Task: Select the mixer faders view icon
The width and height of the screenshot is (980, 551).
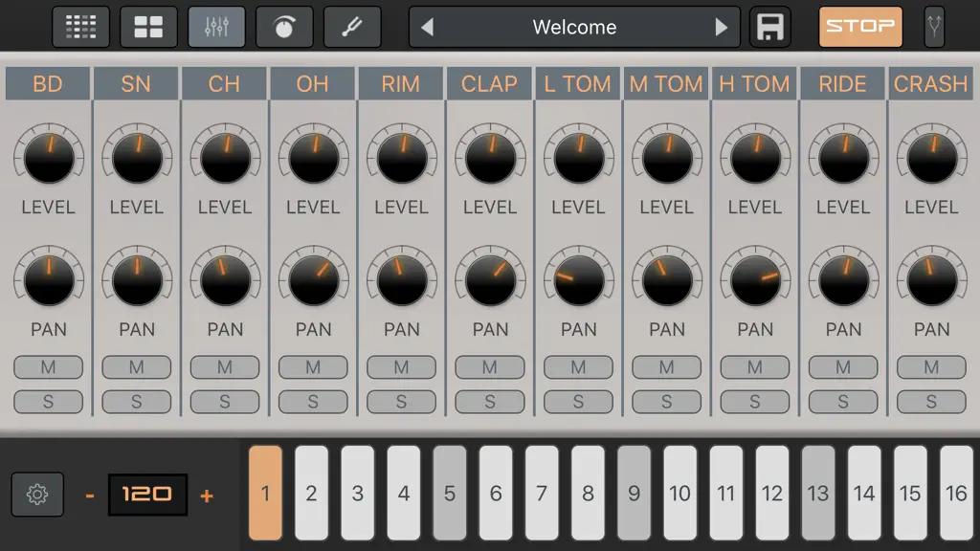Action: [216, 27]
